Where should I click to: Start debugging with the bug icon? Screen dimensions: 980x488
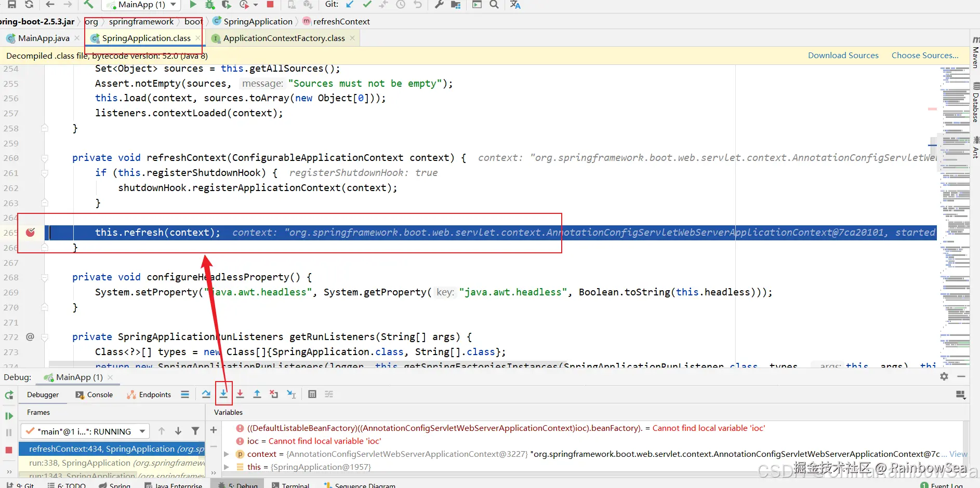210,5
